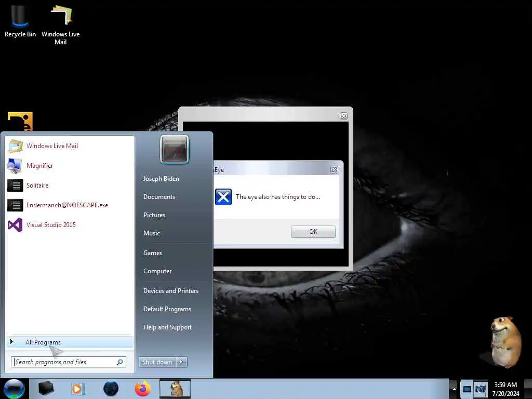Close the large black window behind dialog
This screenshot has height=399, width=532.
coord(344,116)
